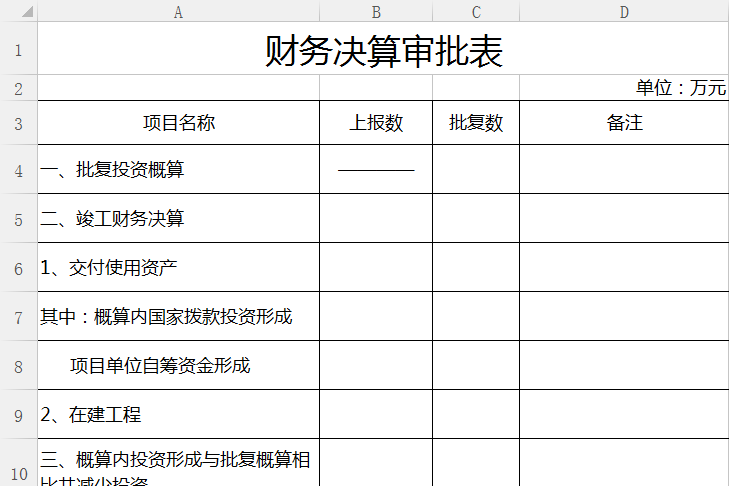Select column A header
The height and width of the screenshot is (486, 729).
pyautogui.click(x=178, y=12)
